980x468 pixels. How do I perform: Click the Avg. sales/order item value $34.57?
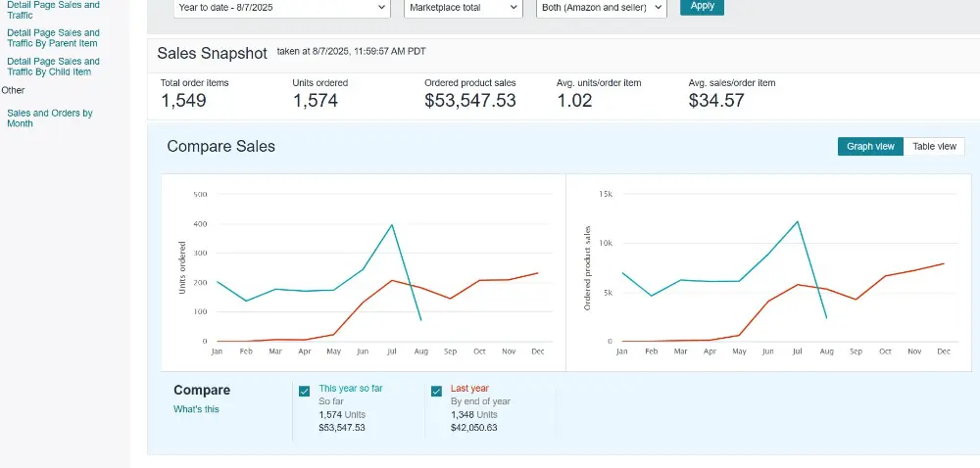coord(716,101)
